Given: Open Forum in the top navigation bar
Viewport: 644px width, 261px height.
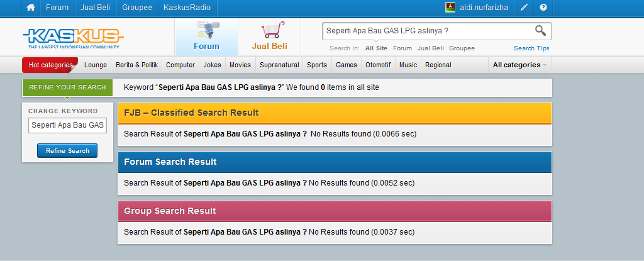Looking at the screenshot, I should coord(57,8).
